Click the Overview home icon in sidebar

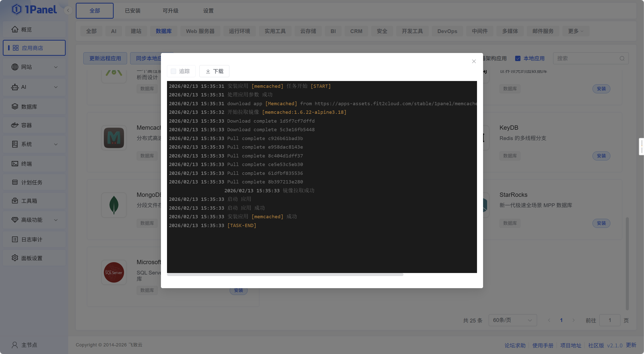15,30
